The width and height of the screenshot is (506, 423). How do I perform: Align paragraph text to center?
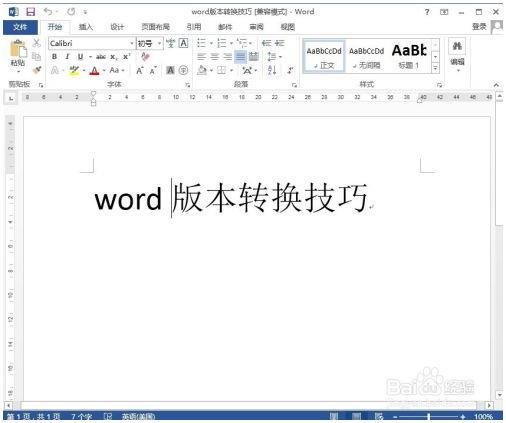pyautogui.click(x=214, y=57)
